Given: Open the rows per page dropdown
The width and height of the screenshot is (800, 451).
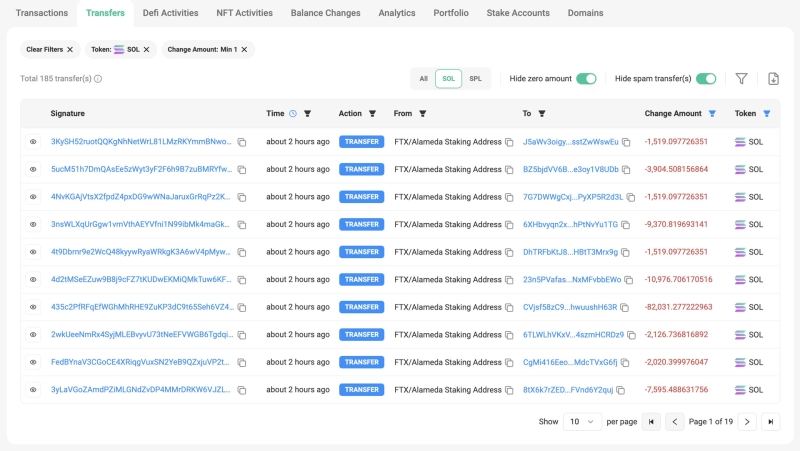Looking at the screenshot, I should point(580,422).
